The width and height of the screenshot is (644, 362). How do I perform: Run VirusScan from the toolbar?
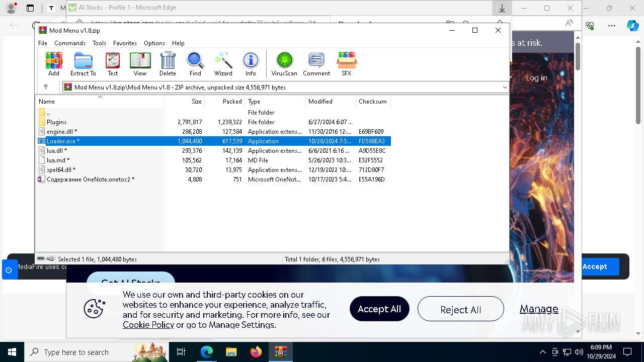[284, 64]
